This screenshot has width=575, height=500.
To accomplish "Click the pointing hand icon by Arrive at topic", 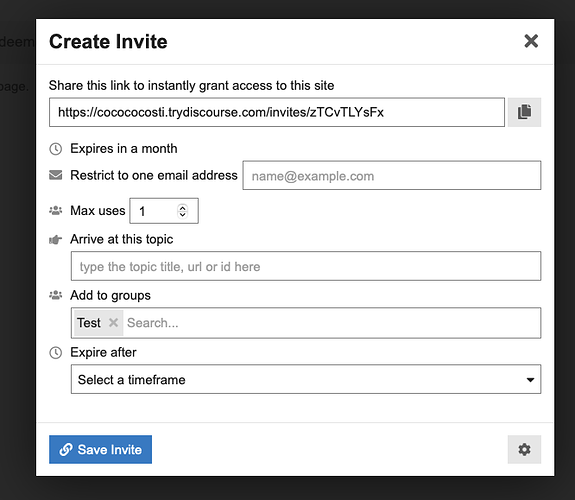I will point(55,240).
